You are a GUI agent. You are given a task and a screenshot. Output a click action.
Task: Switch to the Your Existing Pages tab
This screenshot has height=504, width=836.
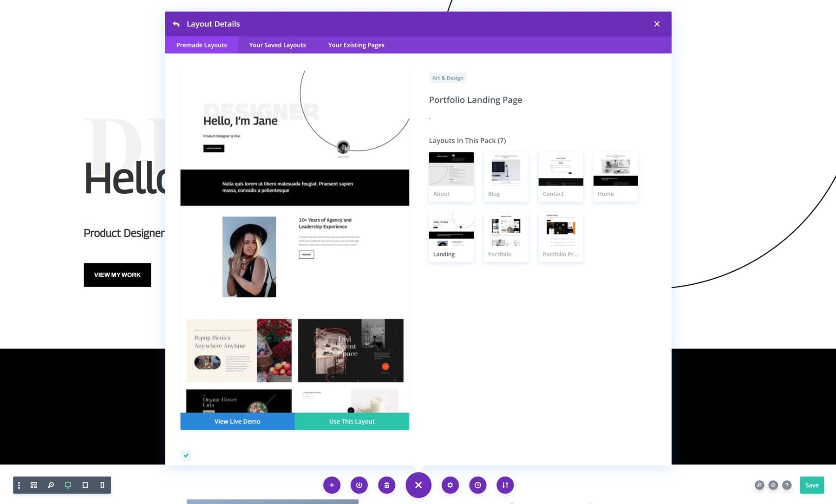(x=356, y=45)
